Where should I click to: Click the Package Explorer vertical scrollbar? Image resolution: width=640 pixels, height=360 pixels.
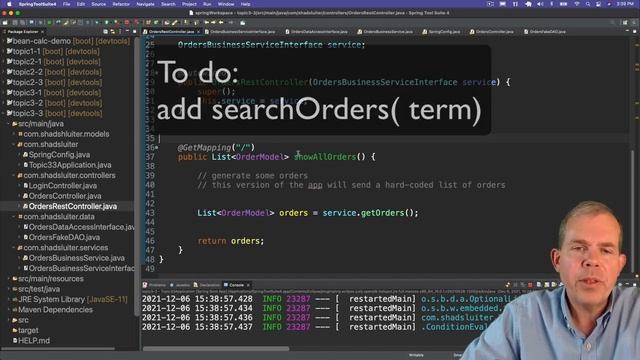pos(136,176)
